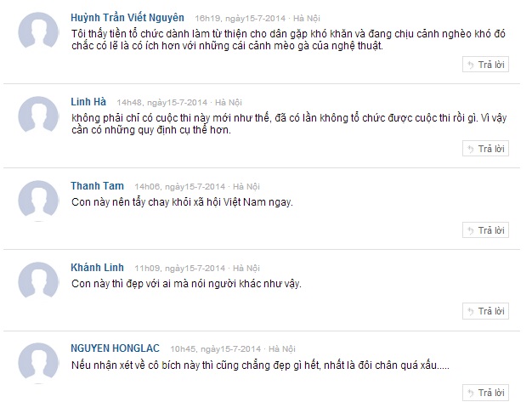The width and height of the screenshot is (532, 402).
Task: Click Khánh Linh's profile avatar
Action: pos(38,281)
